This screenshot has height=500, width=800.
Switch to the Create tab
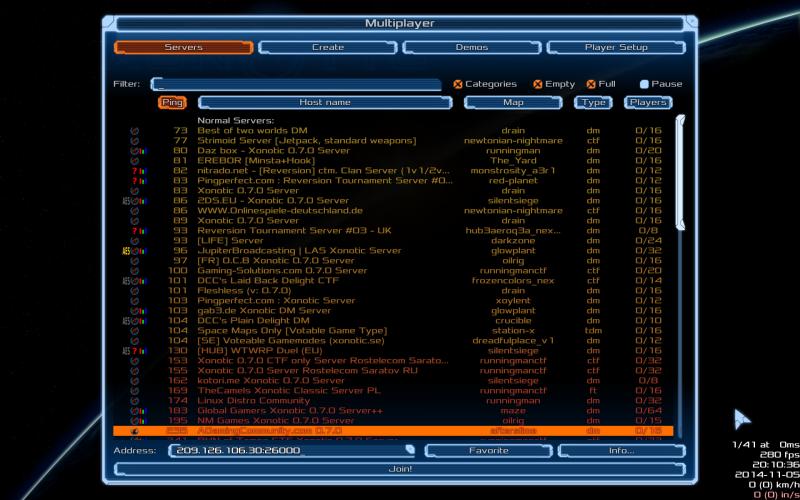pyautogui.click(x=327, y=47)
